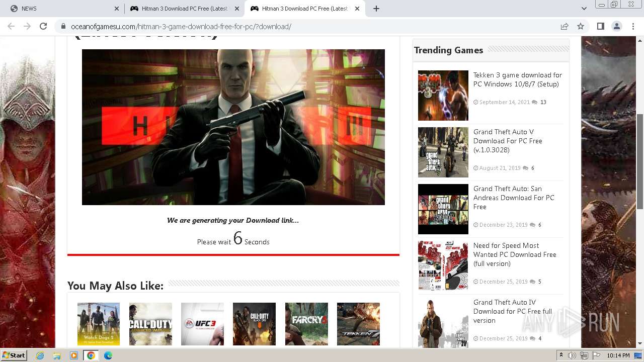Select the active Hitman 3 Download tab
644x362 pixels.
[x=304, y=9]
